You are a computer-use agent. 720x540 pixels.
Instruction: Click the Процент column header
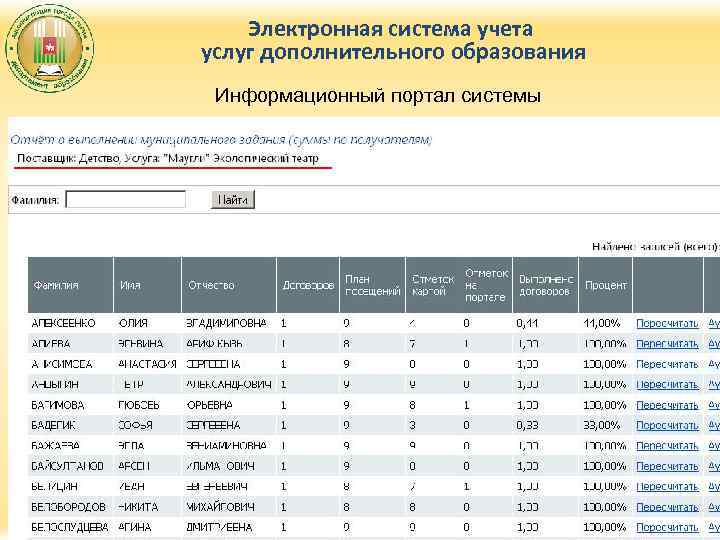[x=605, y=285]
